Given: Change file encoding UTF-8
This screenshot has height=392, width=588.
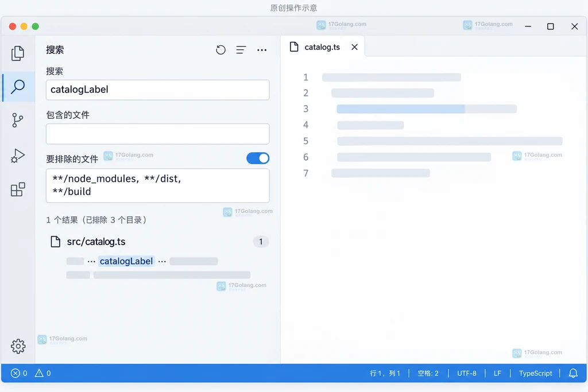Looking at the screenshot, I should point(466,373).
